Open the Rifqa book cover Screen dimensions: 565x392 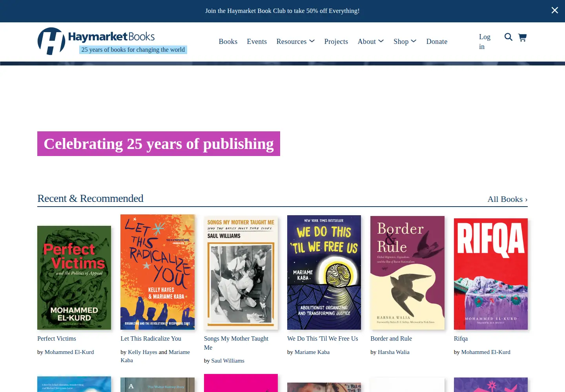coord(491,274)
